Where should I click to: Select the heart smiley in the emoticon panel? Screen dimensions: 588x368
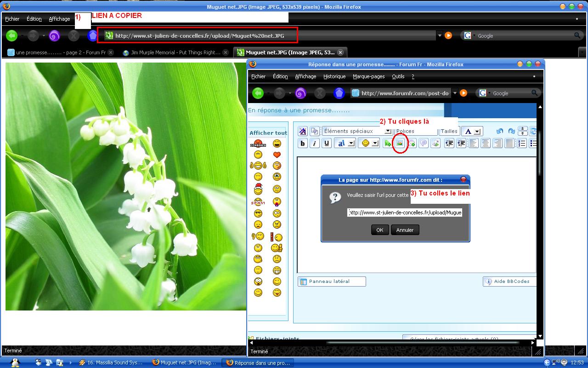pyautogui.click(x=277, y=155)
